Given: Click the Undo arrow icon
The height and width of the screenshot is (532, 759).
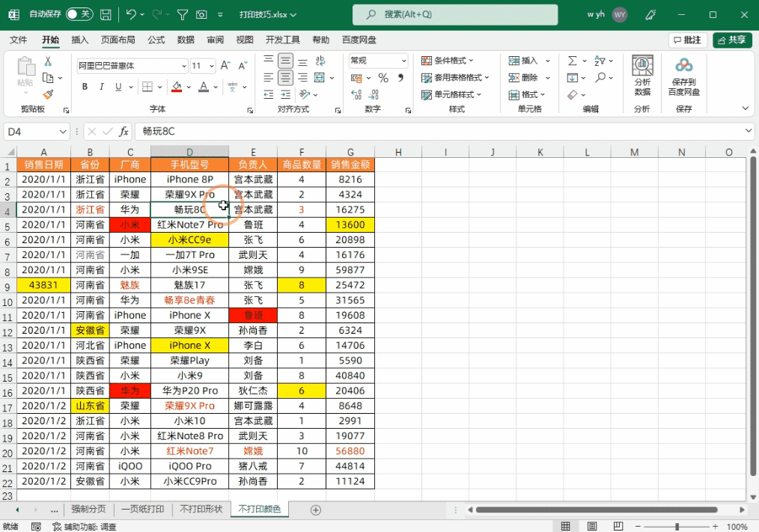Looking at the screenshot, I should [x=131, y=14].
